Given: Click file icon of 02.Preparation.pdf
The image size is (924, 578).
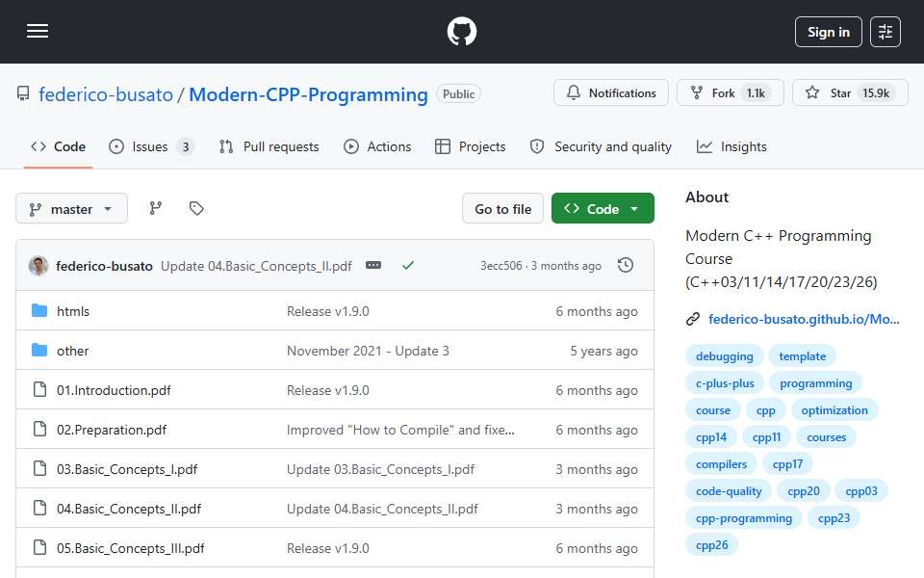Looking at the screenshot, I should pyautogui.click(x=39, y=429).
